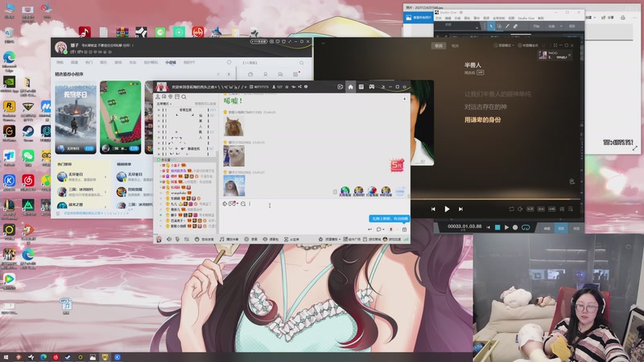Open the 背景模式 dropdown in music player
Viewport: 644px width, 362px height.
[x=503, y=45]
